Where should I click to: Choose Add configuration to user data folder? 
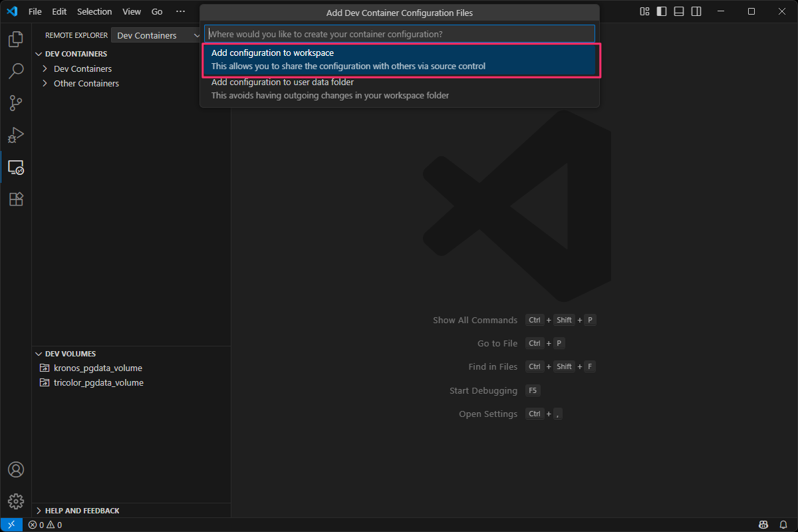pos(401,89)
